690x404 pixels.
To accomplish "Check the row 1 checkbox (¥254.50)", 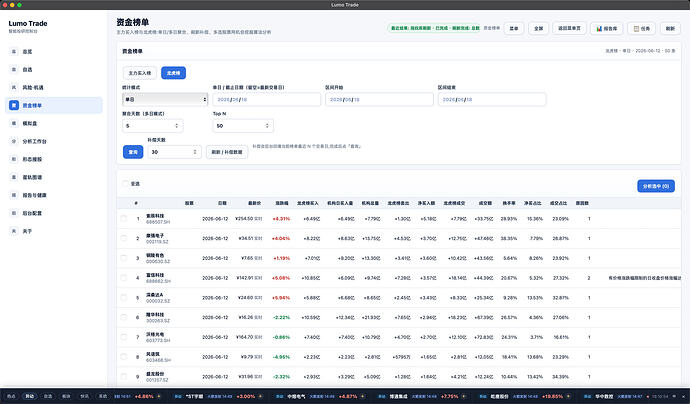I will tap(124, 218).
